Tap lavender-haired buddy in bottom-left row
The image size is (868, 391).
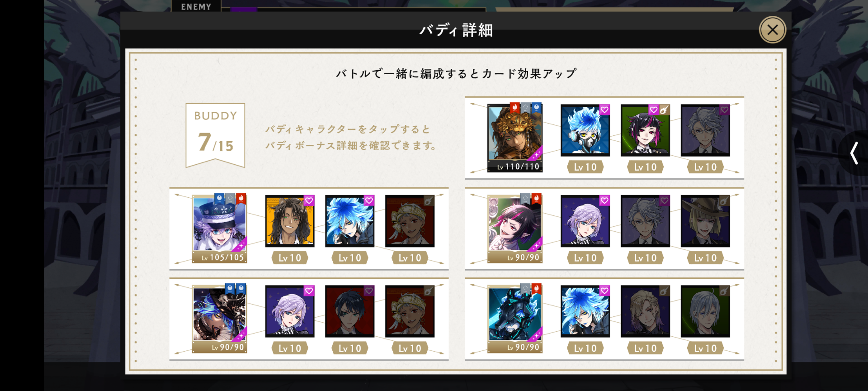click(x=290, y=311)
